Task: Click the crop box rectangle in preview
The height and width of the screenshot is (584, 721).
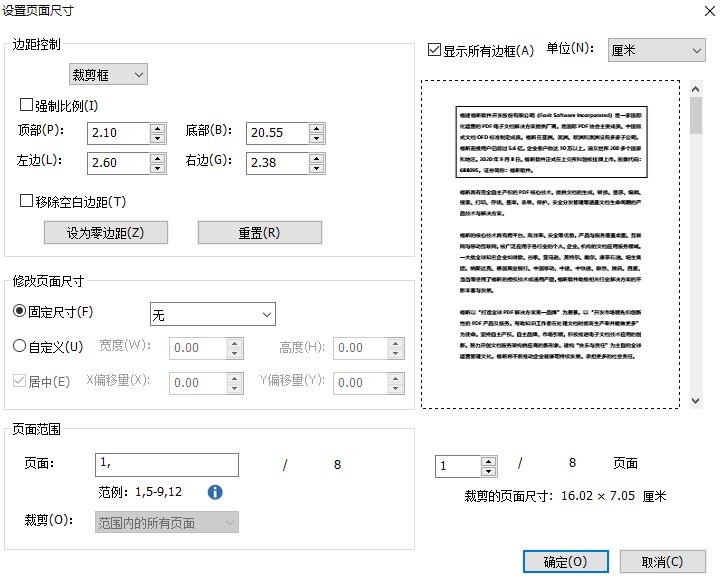Action: coord(552,142)
